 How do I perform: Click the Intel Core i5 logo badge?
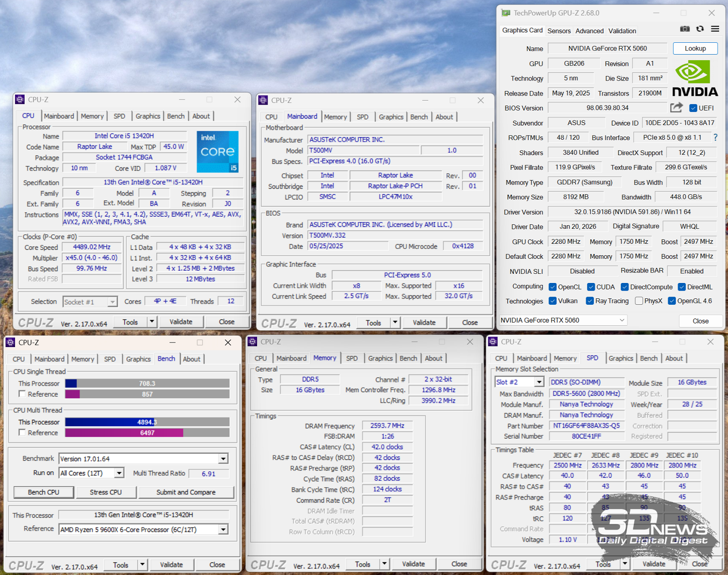click(217, 151)
